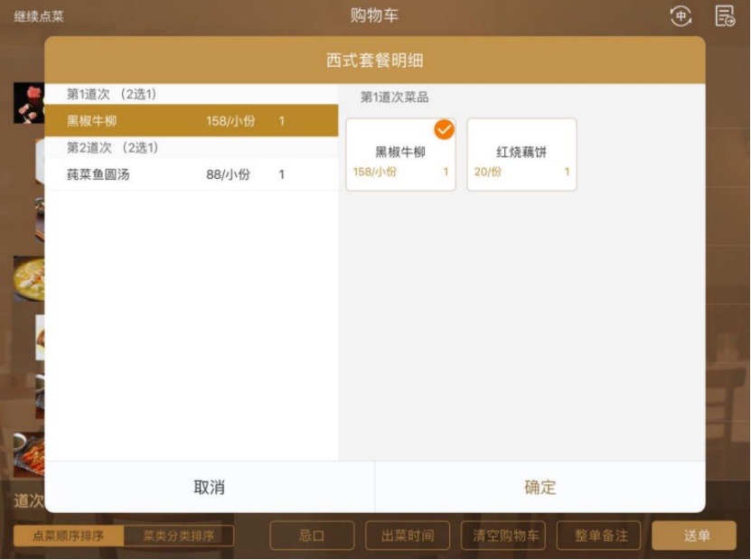Select the highlighted 黑椒牛柳 158/小份 row
The height and width of the screenshot is (560, 751).
click(192, 121)
